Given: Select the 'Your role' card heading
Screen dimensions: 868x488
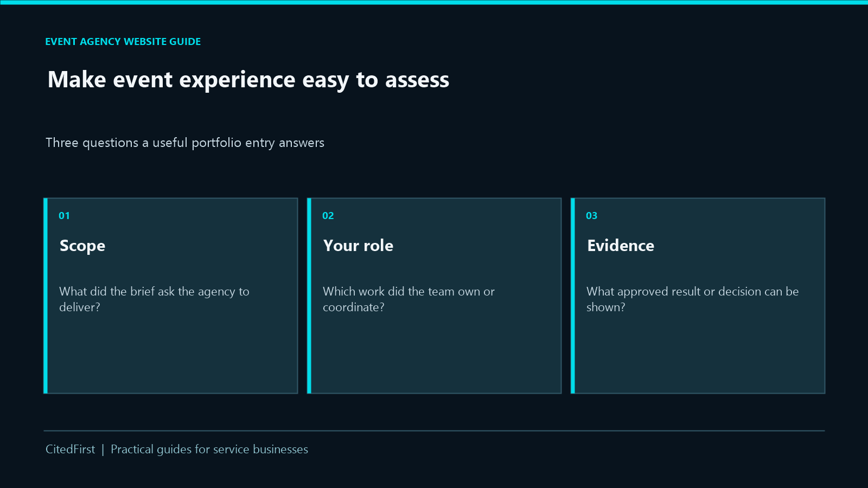Looking at the screenshot, I should (358, 246).
